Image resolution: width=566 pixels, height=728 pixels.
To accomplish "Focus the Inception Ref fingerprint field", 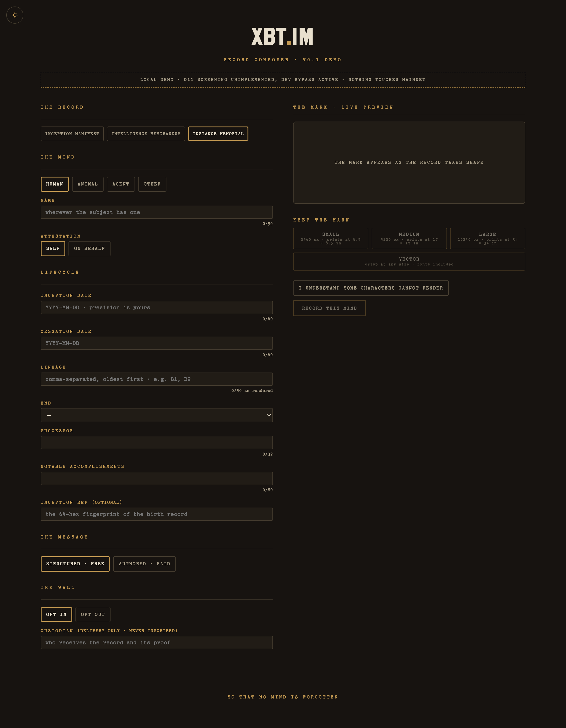I will pyautogui.click(x=157, y=514).
